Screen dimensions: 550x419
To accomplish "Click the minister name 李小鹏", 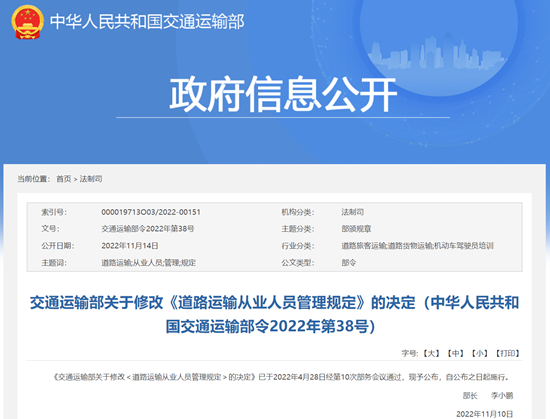I will coord(502,396).
